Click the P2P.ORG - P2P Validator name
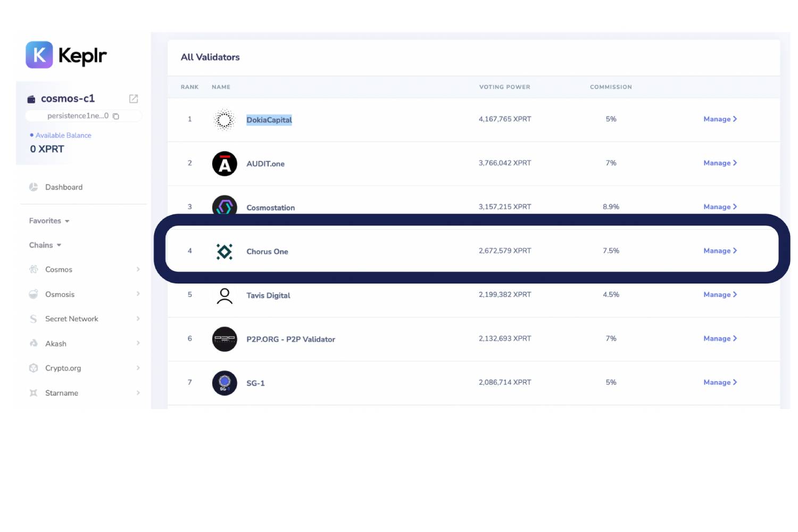The width and height of the screenshot is (798, 532). pos(290,339)
